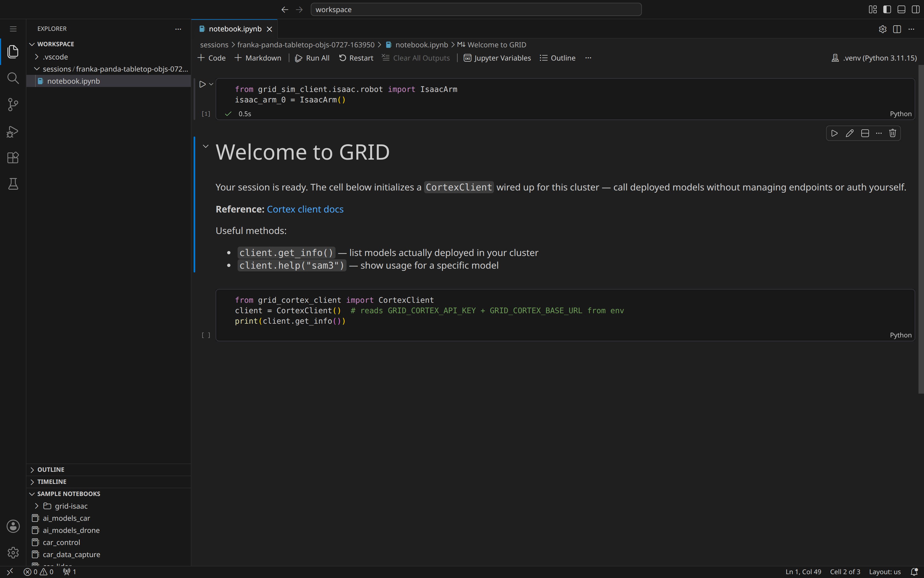Select the .venv Python 3.11.15 kernel

click(874, 58)
